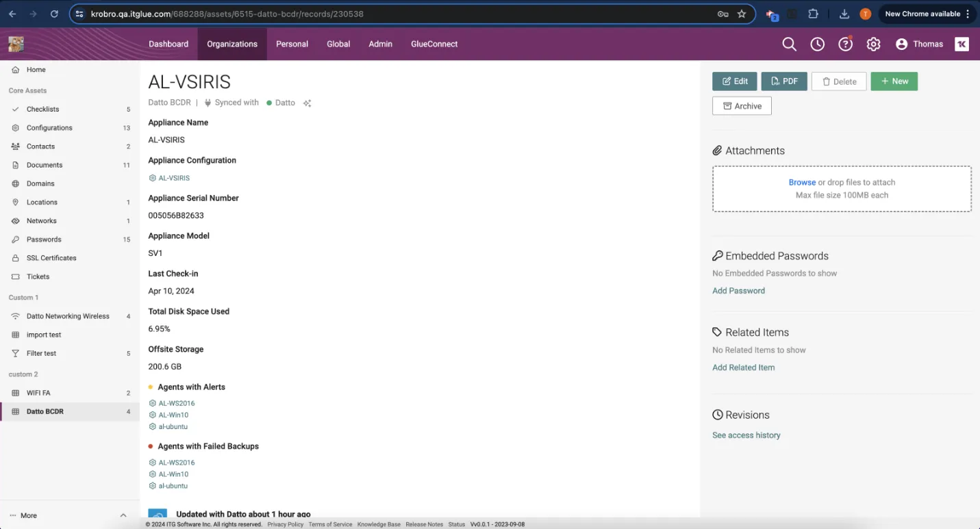Switch to the Dashboard tab
980x529 pixels.
[x=168, y=44]
